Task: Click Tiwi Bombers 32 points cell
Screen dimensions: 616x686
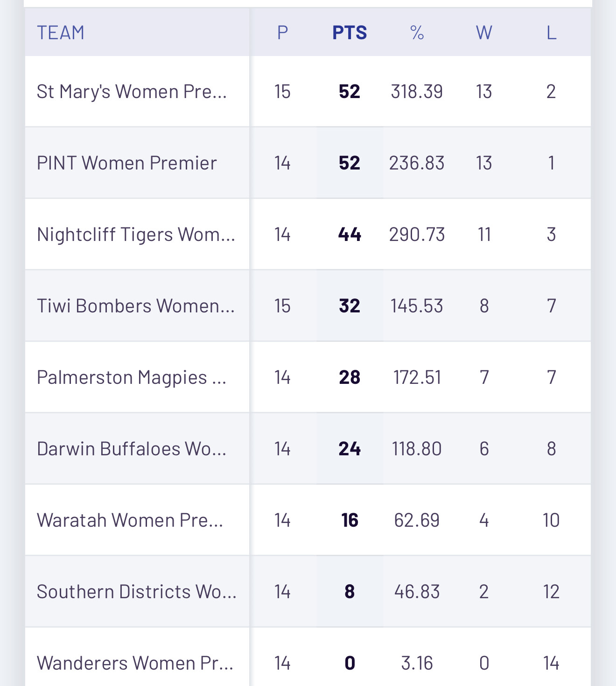Action: [350, 306]
